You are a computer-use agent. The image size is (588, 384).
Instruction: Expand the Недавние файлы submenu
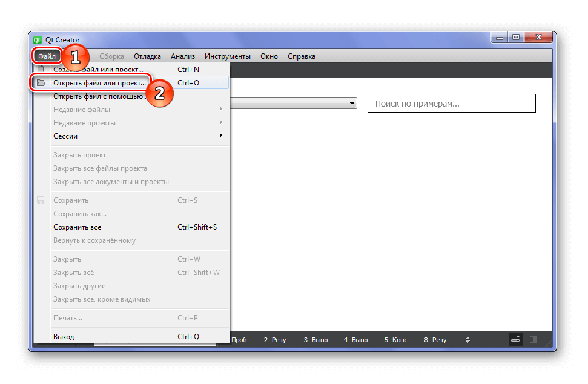click(x=131, y=110)
